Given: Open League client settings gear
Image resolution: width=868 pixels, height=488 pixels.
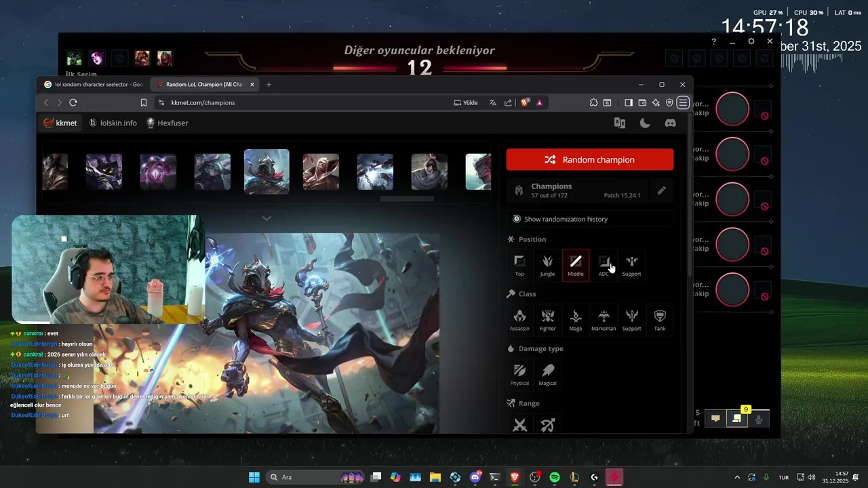Looking at the screenshot, I should tap(751, 41).
